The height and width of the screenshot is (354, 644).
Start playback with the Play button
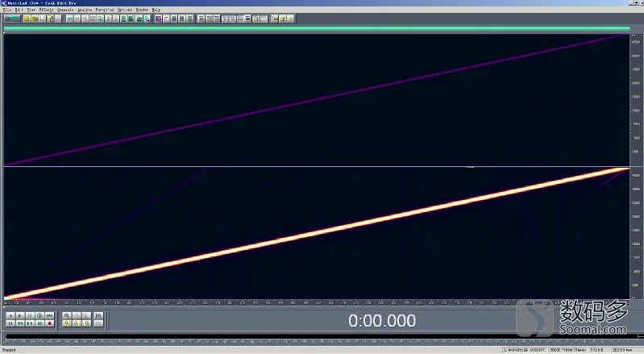20,315
